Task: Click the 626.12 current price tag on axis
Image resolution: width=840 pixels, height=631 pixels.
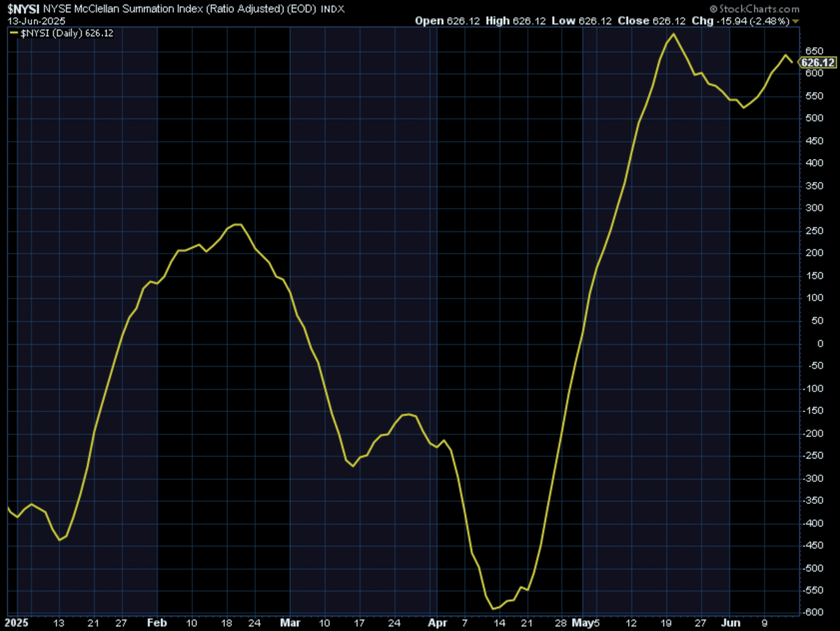Action: [x=818, y=62]
